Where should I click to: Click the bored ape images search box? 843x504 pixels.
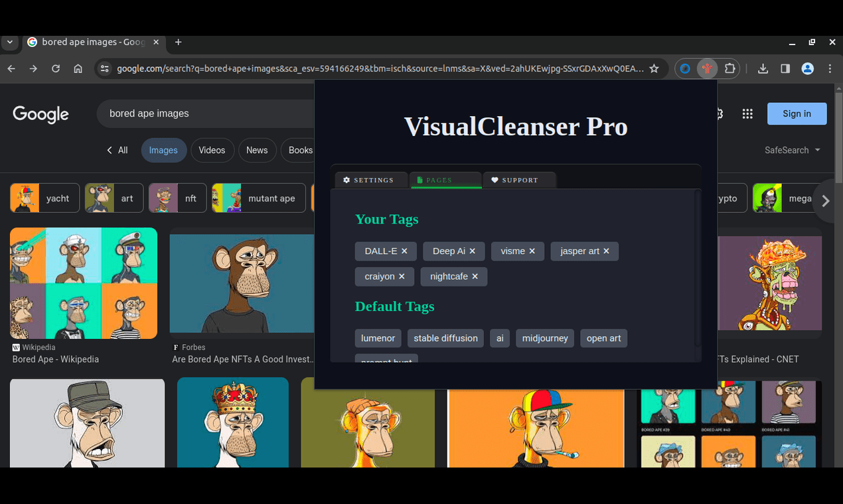206,113
